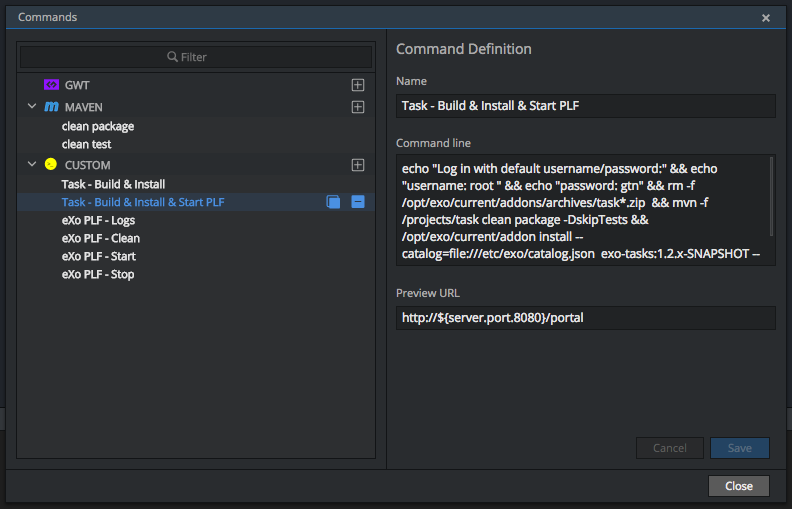Open the eXo PLF - Start command

(98, 257)
